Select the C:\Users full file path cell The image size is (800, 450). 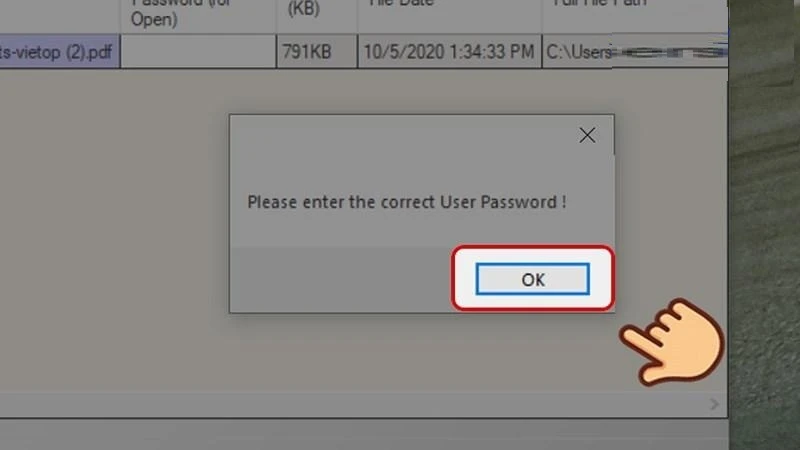click(x=635, y=52)
